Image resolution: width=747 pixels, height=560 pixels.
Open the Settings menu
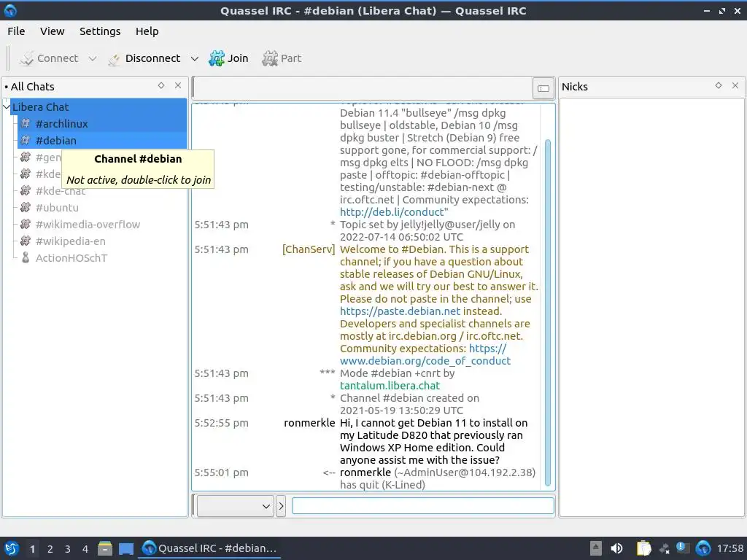pyautogui.click(x=99, y=31)
